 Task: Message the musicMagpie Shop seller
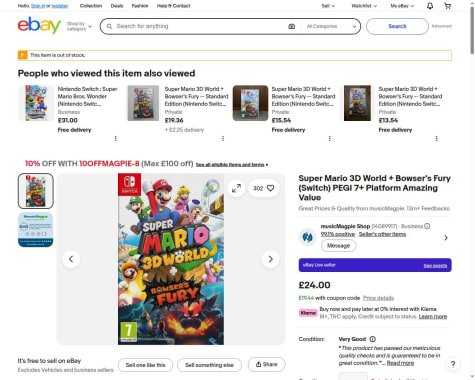pos(338,246)
